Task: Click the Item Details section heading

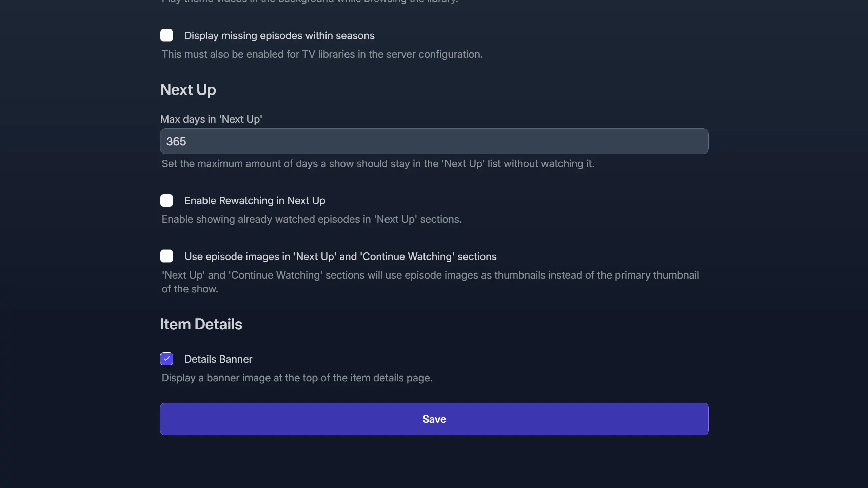Action: tap(201, 324)
